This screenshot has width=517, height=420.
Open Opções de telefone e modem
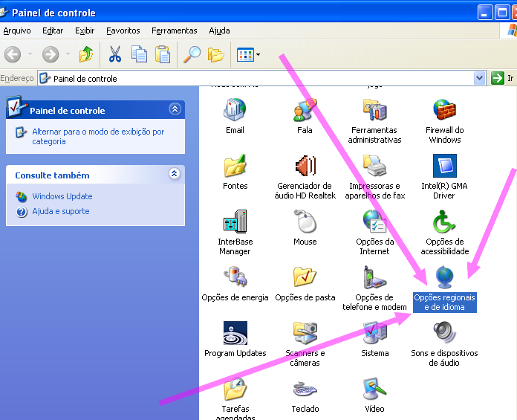[374, 277]
